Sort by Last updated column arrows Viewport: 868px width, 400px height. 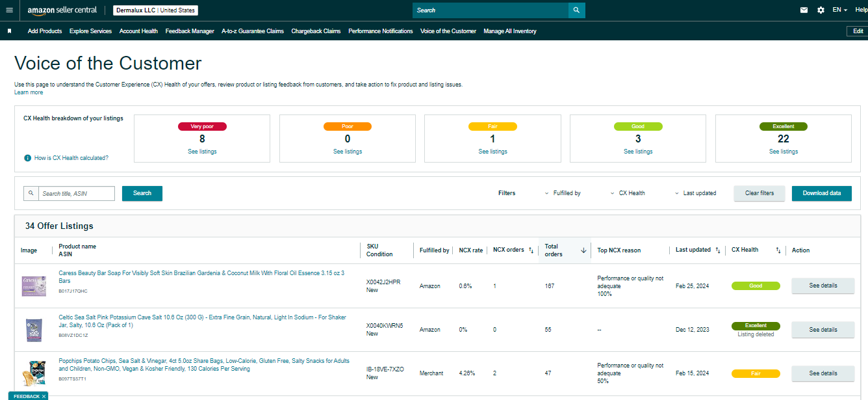pos(718,250)
